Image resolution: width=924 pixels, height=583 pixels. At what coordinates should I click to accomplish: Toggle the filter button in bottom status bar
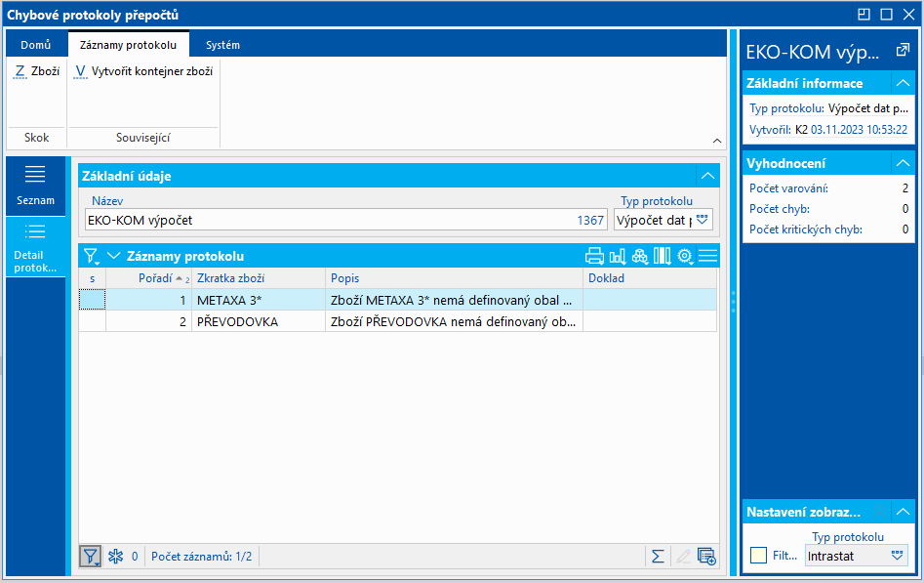point(91,557)
